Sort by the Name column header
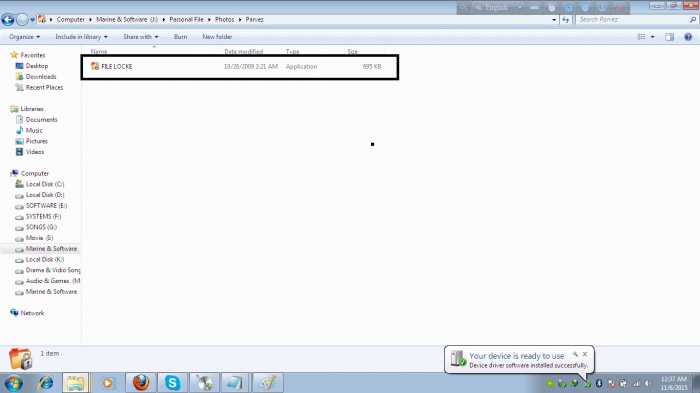This screenshot has width=700, height=393. click(x=99, y=52)
